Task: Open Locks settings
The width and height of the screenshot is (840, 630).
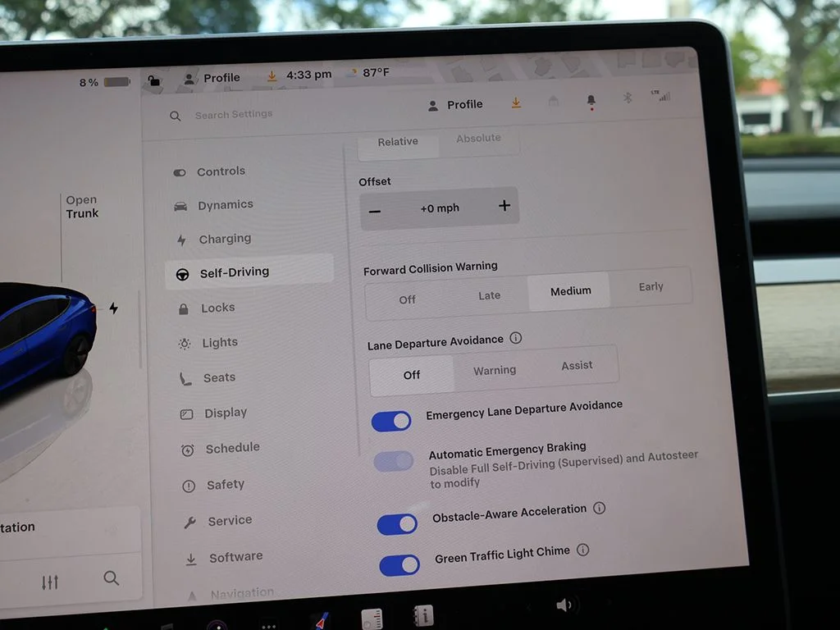Action: click(x=207, y=308)
